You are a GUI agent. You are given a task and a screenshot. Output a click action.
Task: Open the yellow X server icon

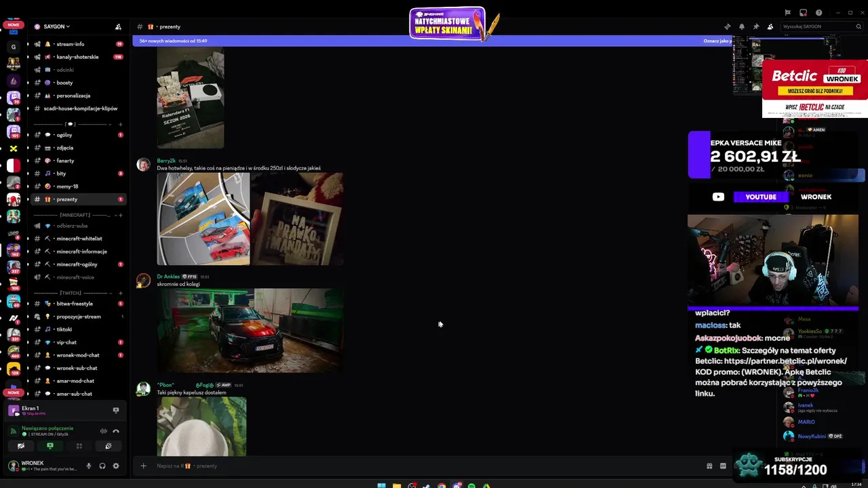[x=14, y=148]
